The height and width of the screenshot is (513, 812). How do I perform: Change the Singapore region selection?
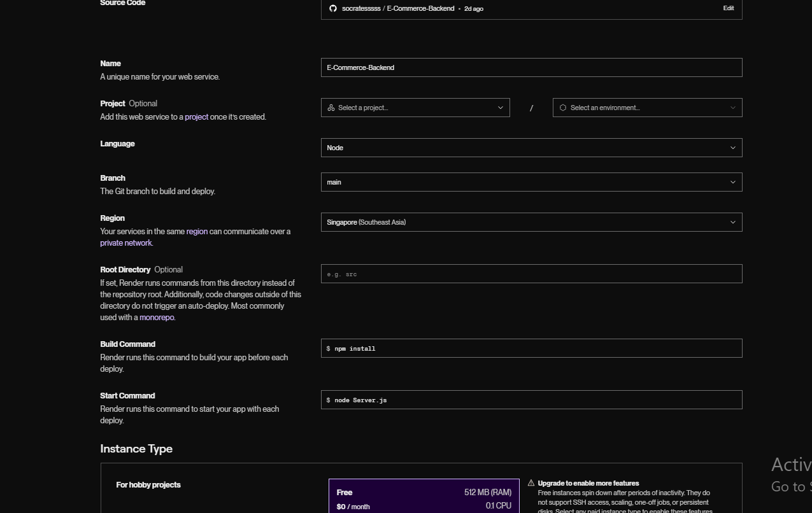pyautogui.click(x=531, y=222)
